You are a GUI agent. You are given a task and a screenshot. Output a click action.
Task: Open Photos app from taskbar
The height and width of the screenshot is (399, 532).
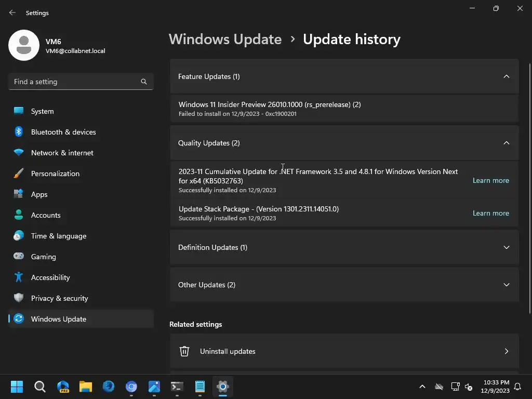[154, 387]
